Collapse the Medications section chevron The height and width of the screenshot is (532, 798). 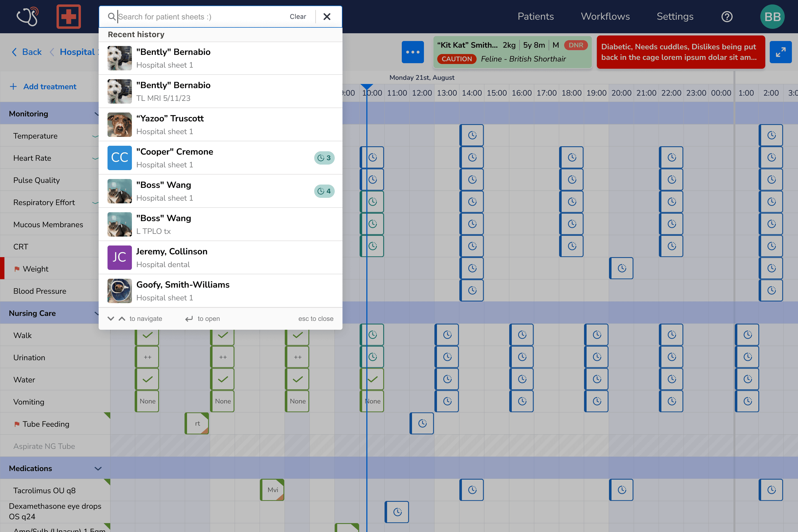coord(98,469)
